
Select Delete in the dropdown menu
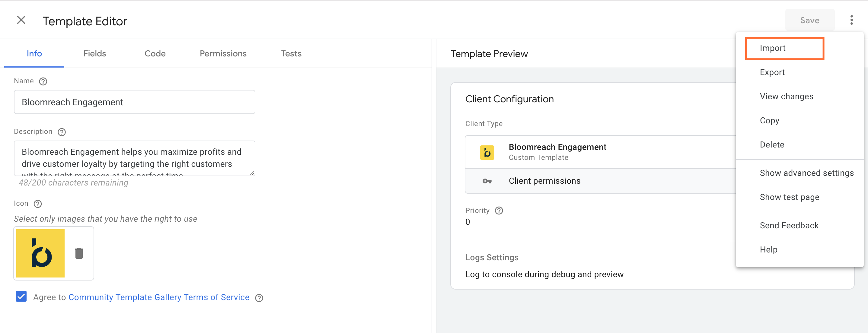(x=799, y=145)
